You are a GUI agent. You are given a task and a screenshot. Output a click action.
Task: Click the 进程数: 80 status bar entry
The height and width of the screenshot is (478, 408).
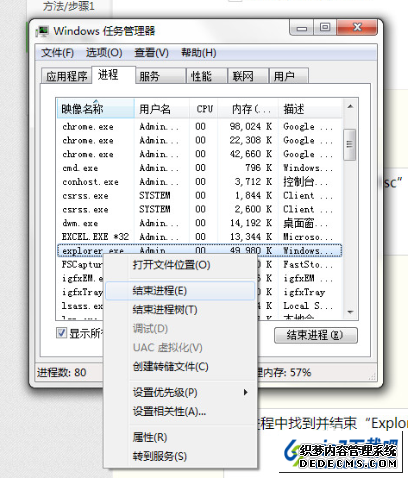[x=62, y=372]
